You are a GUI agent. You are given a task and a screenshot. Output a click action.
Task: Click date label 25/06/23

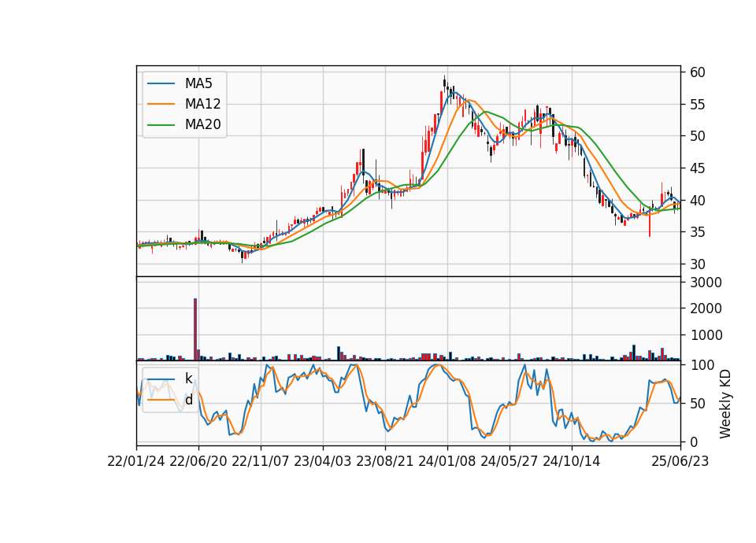click(680, 461)
